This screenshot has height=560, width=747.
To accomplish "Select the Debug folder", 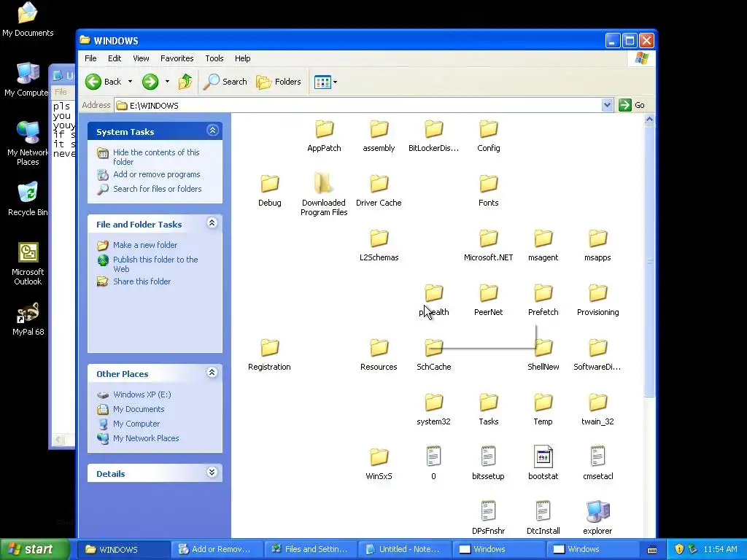I will click(270, 190).
